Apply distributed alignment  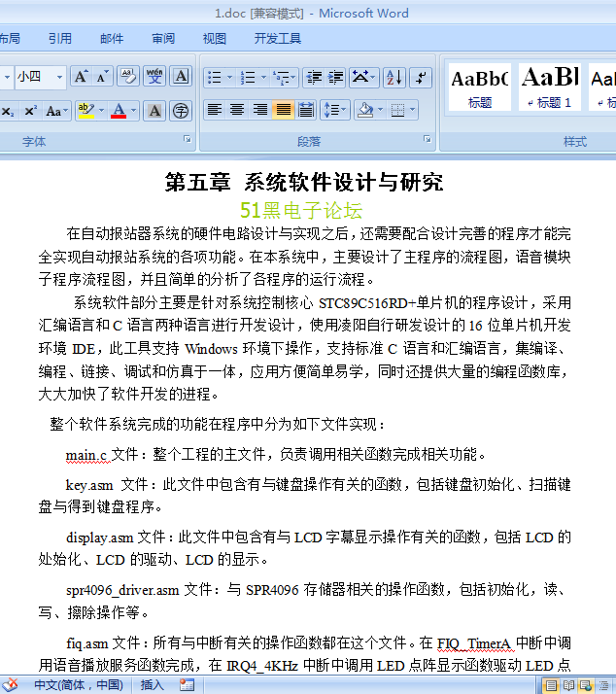(x=306, y=110)
